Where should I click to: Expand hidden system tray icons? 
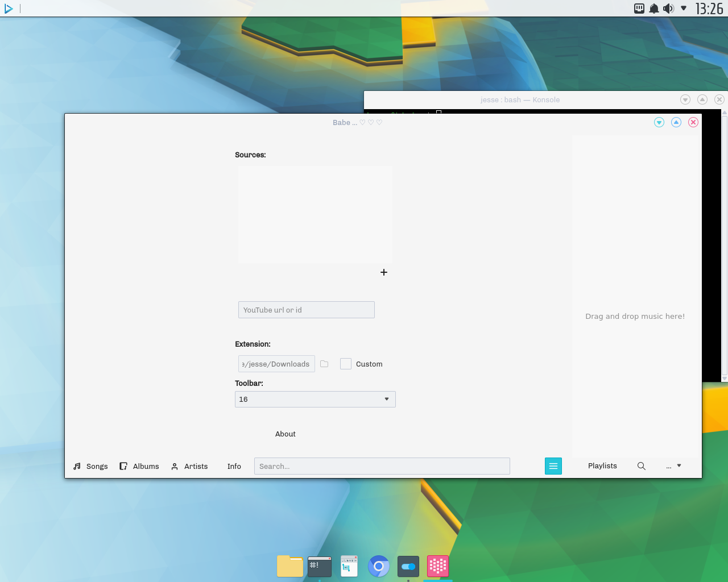pyautogui.click(x=684, y=9)
